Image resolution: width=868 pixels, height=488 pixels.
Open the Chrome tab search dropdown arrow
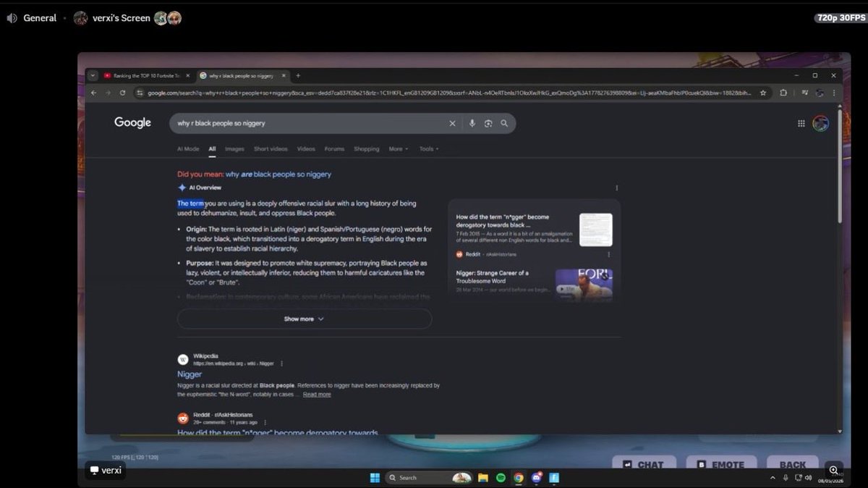pyautogui.click(x=93, y=75)
